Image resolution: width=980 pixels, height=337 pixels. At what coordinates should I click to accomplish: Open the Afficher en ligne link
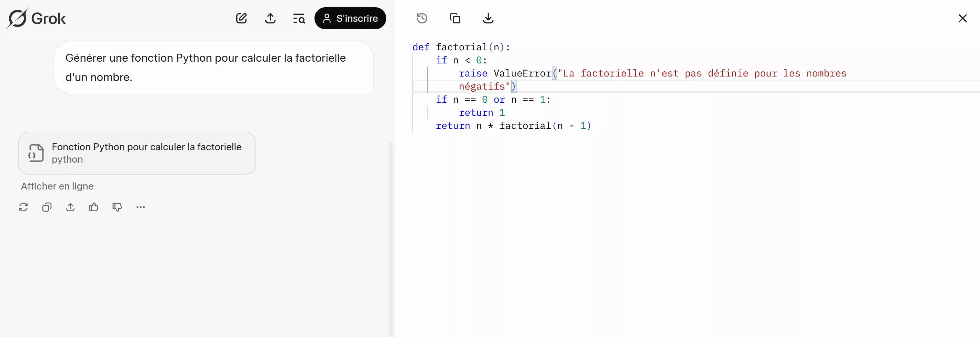pos(57,186)
